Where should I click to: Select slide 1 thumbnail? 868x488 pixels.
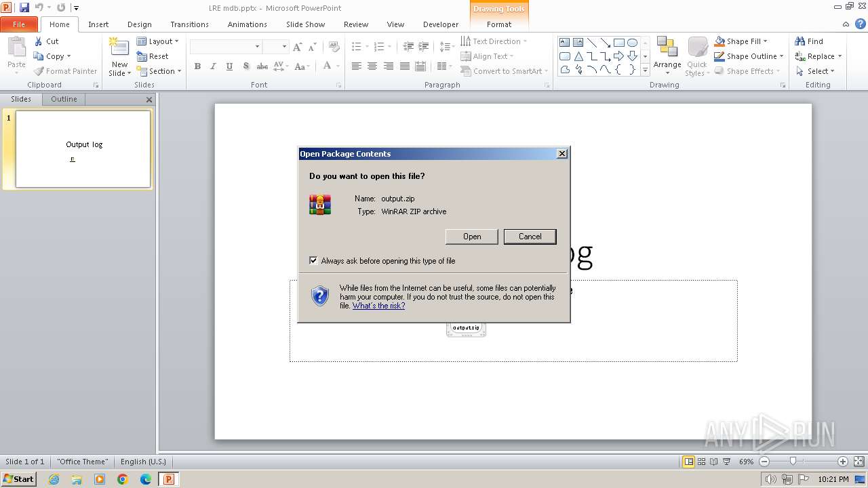[83, 149]
